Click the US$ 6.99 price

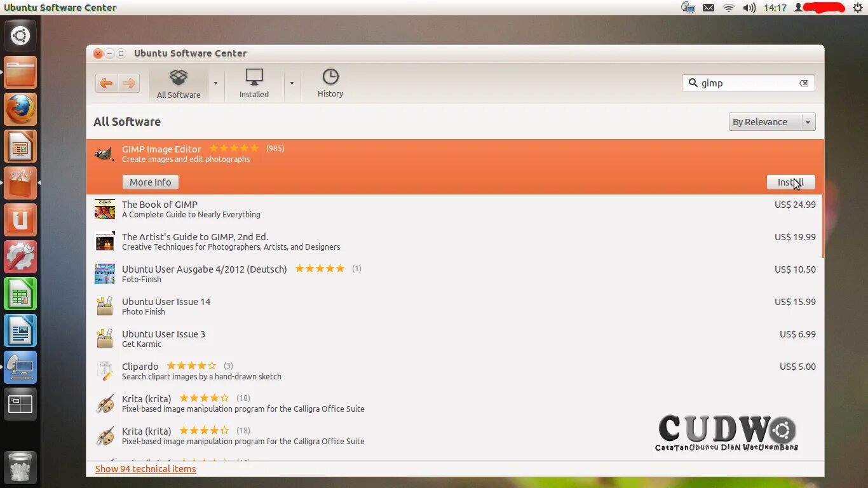pyautogui.click(x=797, y=334)
